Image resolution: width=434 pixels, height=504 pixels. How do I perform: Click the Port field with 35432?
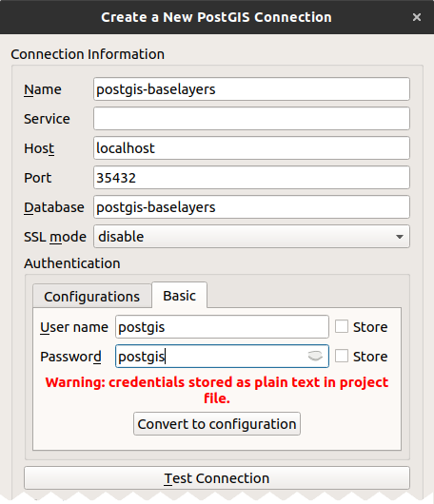point(251,178)
